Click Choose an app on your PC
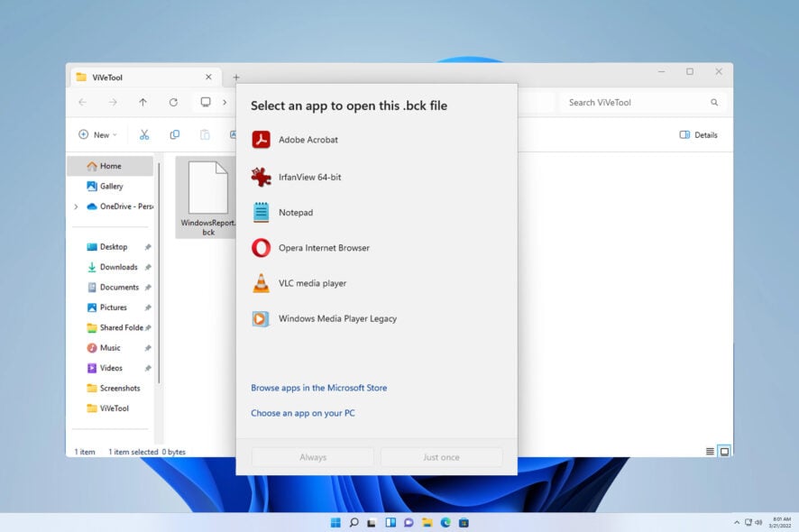The width and height of the screenshot is (799, 532). tap(302, 413)
